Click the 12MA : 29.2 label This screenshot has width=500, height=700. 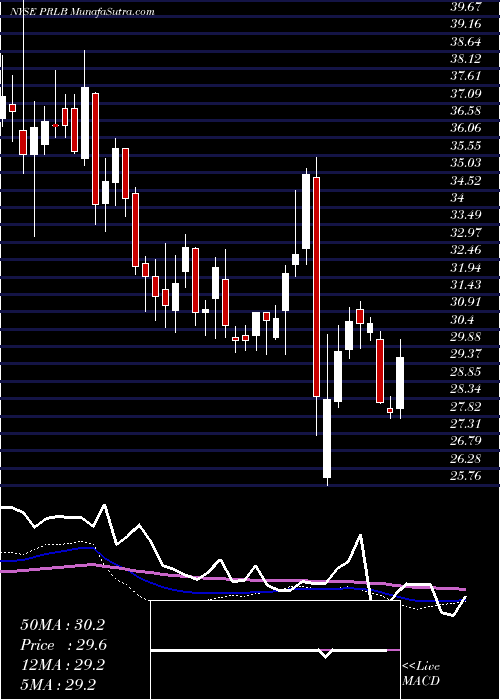pyautogui.click(x=63, y=665)
